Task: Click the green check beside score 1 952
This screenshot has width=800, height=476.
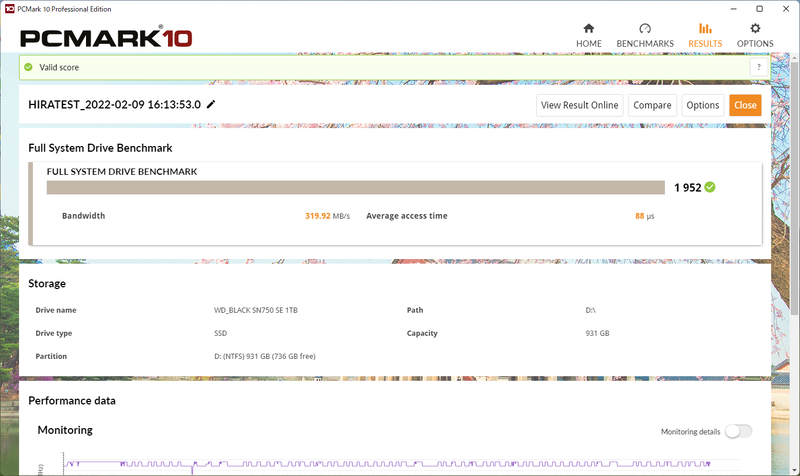Action: pos(710,187)
